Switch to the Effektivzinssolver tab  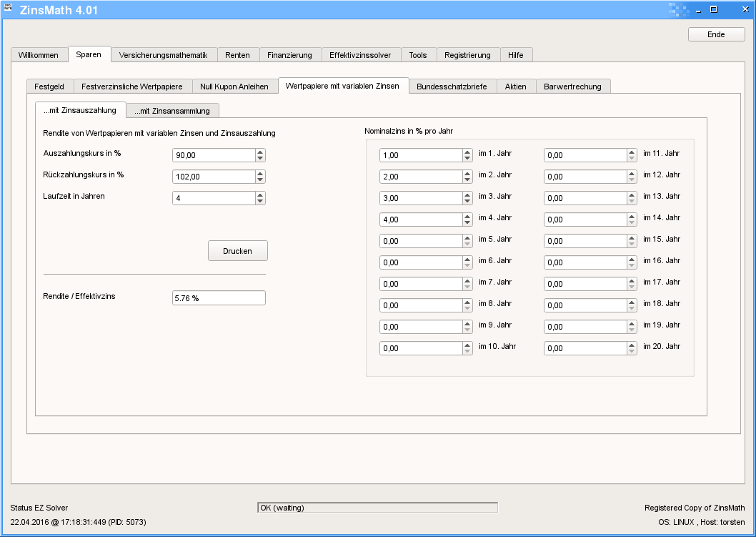pos(360,55)
